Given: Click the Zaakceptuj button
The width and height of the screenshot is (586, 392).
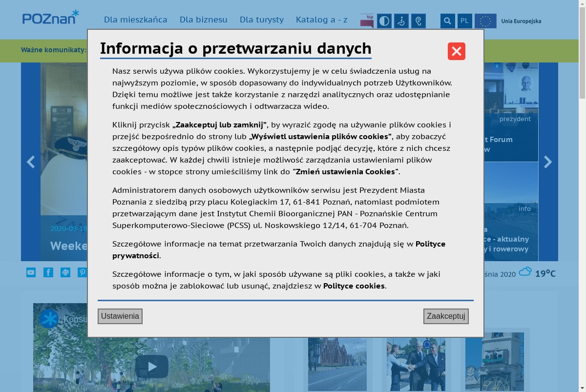Looking at the screenshot, I should 446,316.
